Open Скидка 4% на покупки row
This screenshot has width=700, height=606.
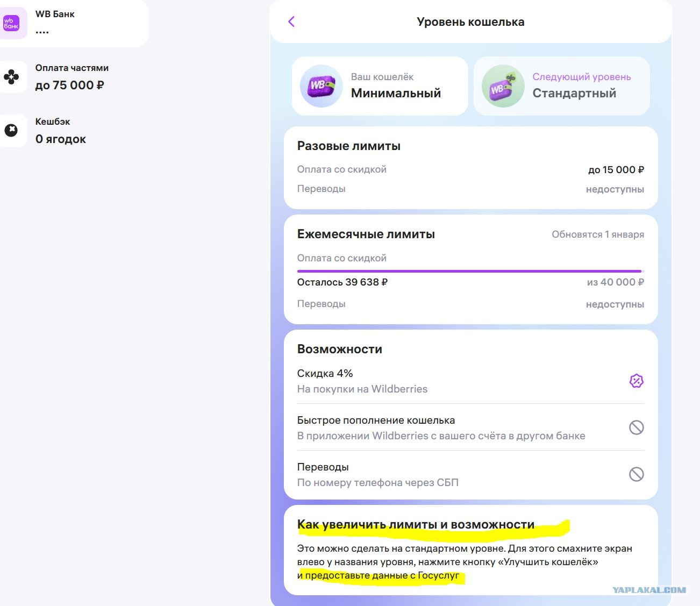[x=470, y=381]
